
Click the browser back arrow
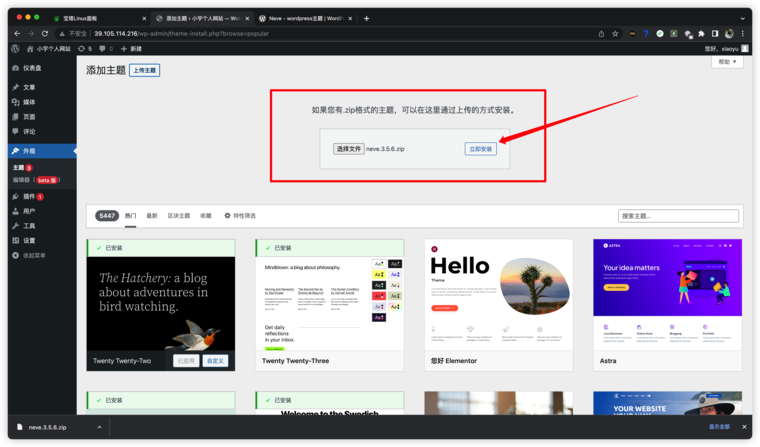[x=17, y=33]
